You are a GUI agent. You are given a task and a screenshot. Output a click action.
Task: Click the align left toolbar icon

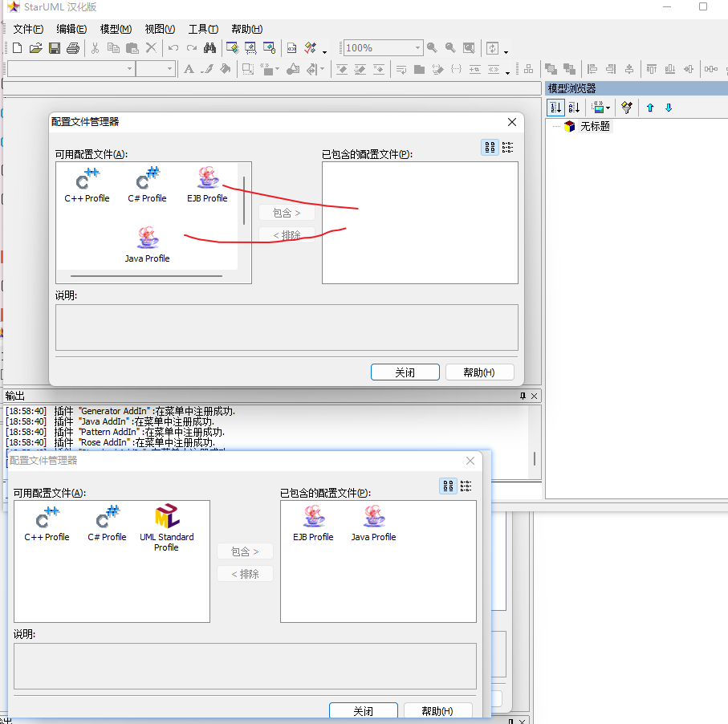point(592,69)
